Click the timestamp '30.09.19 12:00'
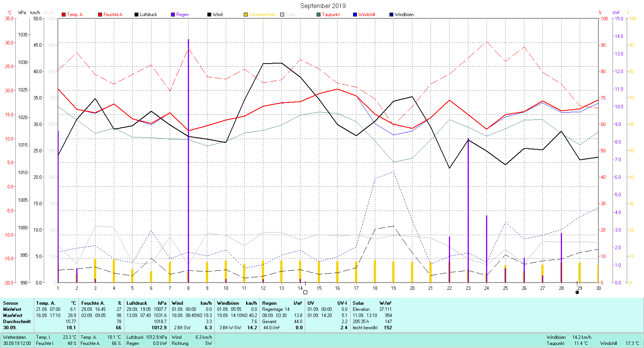644x348 pixels. pyautogui.click(x=17, y=343)
